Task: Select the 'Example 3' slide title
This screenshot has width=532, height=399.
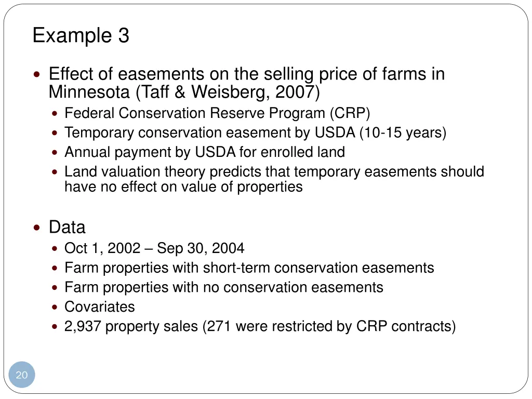Action: [81, 35]
